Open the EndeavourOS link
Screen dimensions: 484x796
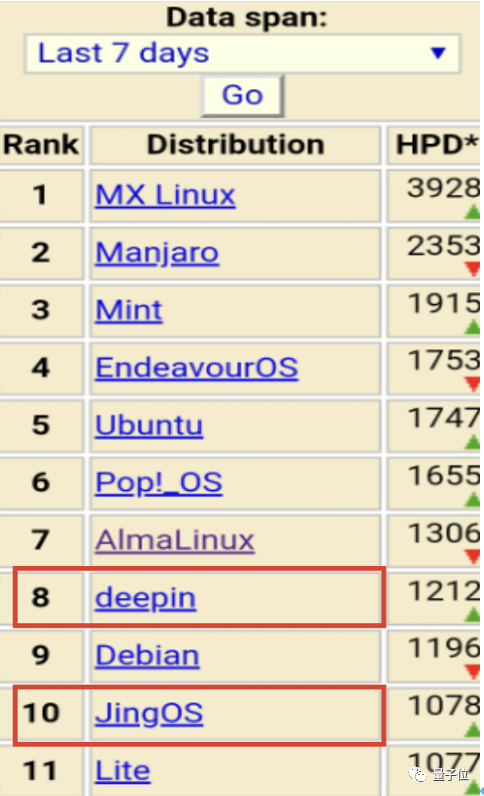(x=197, y=368)
